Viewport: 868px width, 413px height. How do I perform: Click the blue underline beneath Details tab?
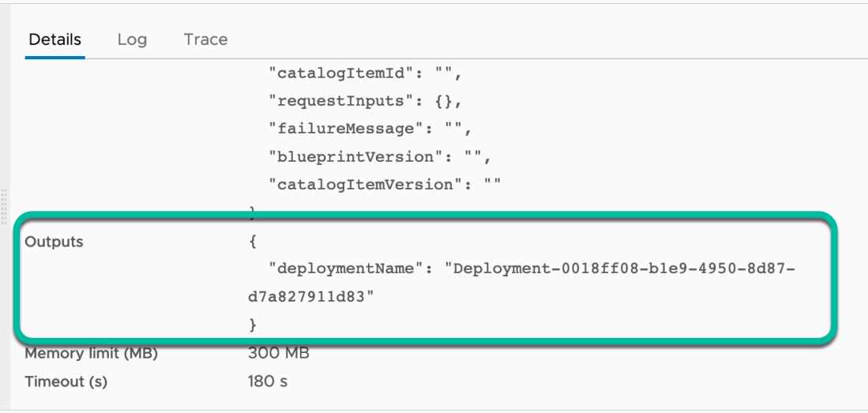[x=54, y=58]
